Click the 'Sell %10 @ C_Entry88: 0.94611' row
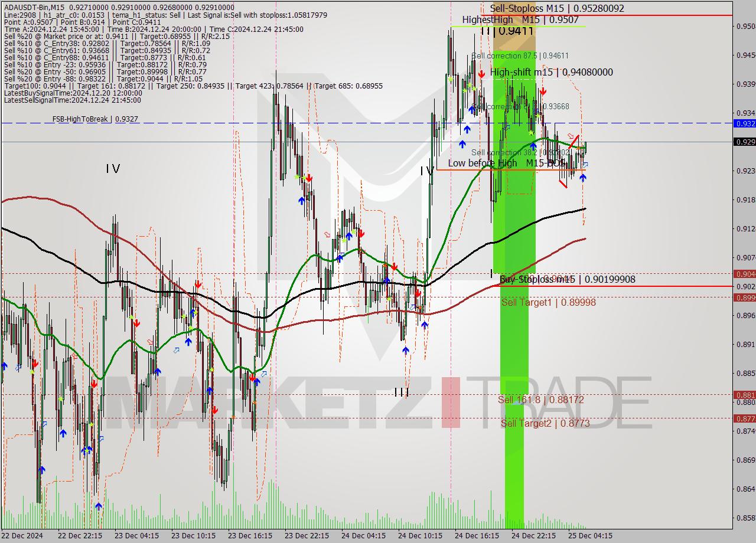This screenshot has width=756, height=543. click(105, 57)
